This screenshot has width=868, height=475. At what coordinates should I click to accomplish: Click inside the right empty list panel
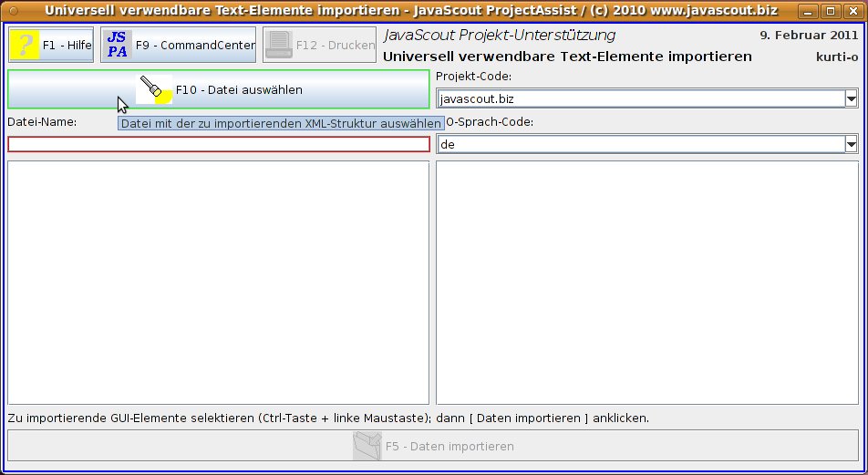click(647, 283)
